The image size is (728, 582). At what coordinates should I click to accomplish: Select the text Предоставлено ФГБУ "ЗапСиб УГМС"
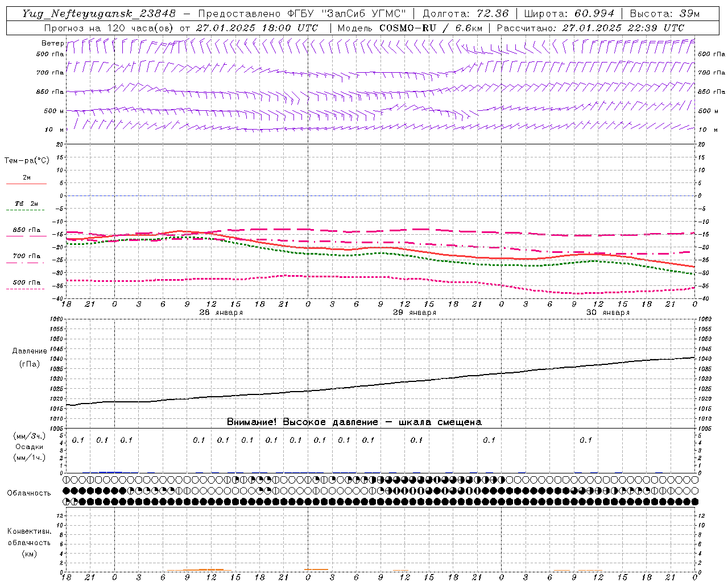pyautogui.click(x=302, y=14)
